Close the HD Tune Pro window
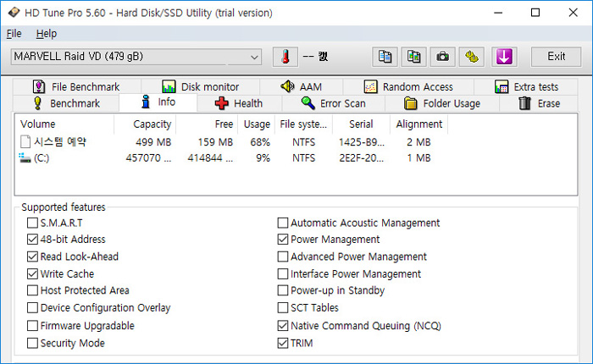 coord(573,13)
